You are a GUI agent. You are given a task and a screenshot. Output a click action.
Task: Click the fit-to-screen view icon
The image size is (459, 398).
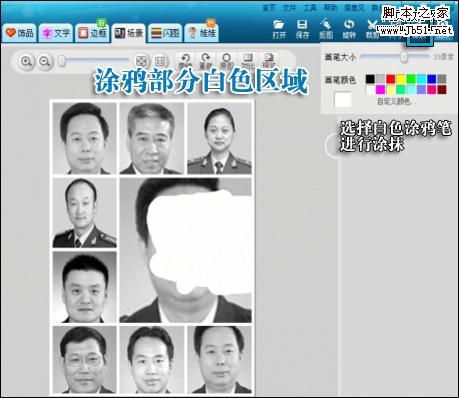[142, 61]
